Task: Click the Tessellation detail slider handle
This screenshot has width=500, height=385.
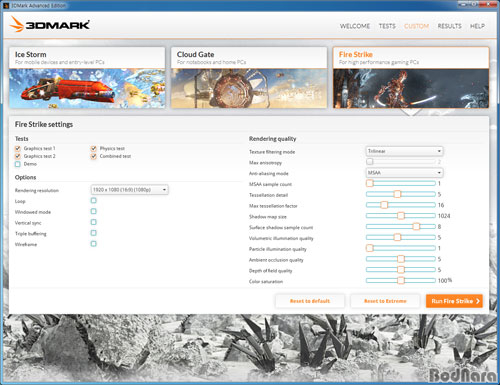Action: tap(397, 194)
